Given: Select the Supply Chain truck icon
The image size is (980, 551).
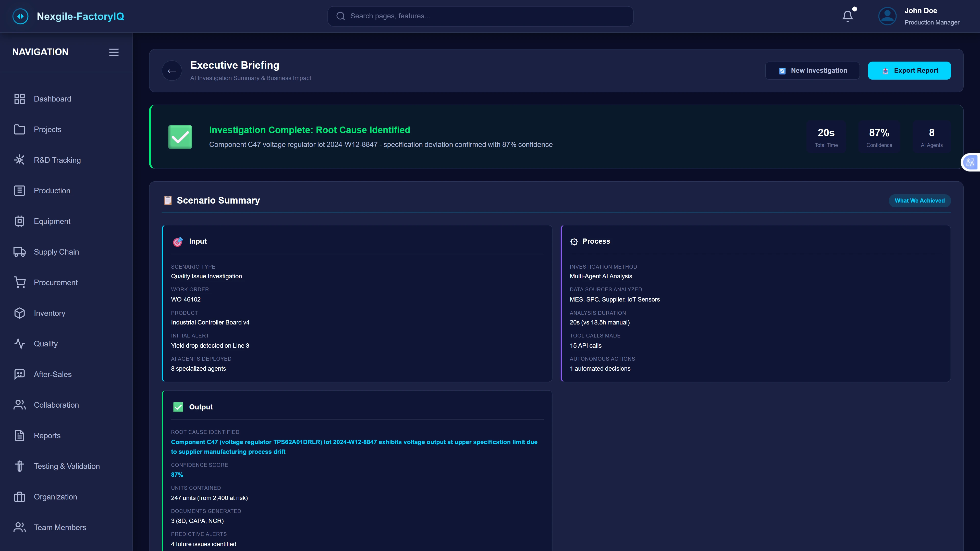Looking at the screenshot, I should [x=20, y=252].
